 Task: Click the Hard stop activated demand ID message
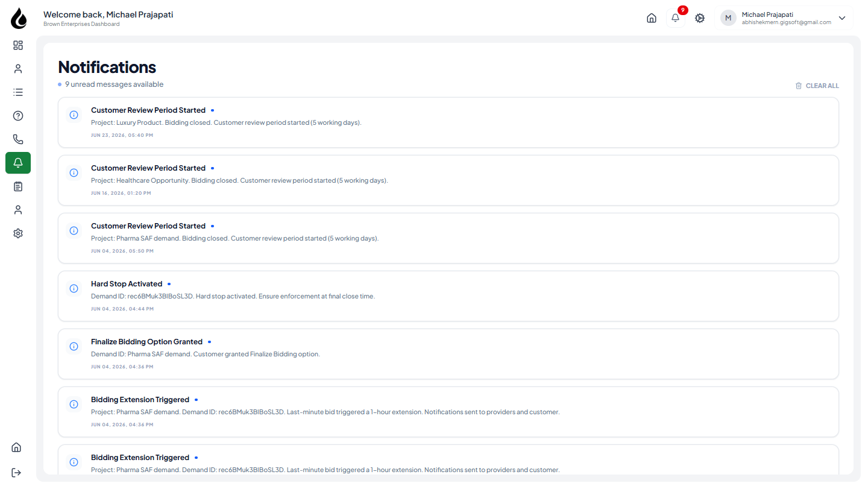click(x=233, y=296)
